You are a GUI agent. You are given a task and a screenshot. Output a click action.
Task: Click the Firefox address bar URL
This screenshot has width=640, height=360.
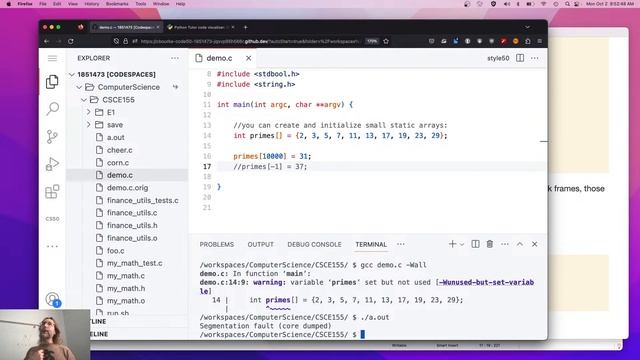(250, 41)
